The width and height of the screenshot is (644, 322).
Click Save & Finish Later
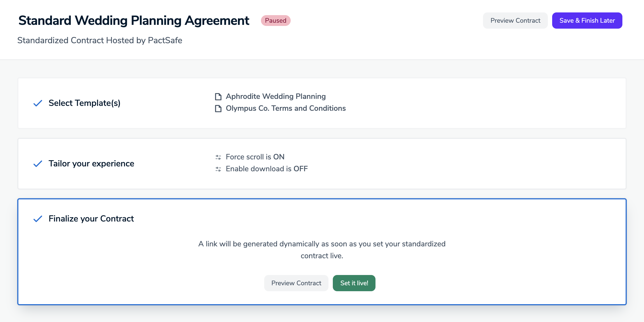click(x=587, y=21)
